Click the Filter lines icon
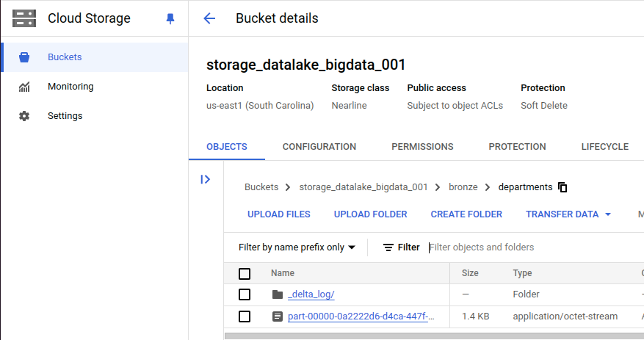Viewport: 644px width, 340px height. (388, 247)
